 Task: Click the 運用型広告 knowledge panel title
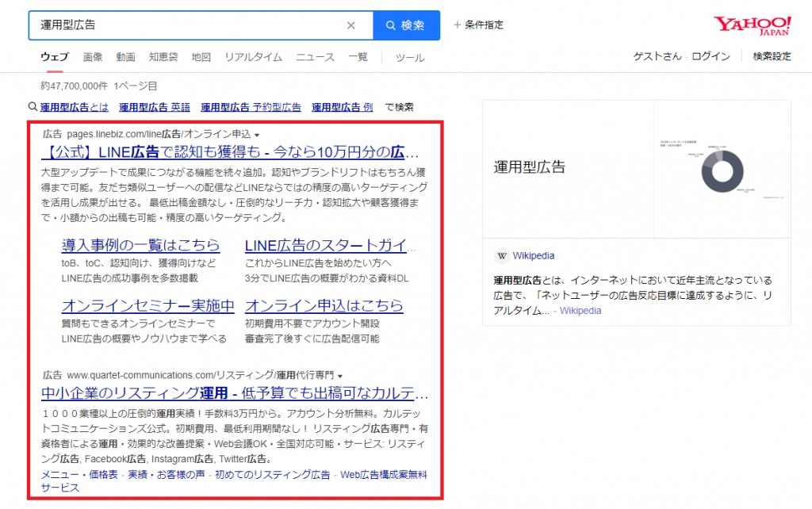pos(529,166)
